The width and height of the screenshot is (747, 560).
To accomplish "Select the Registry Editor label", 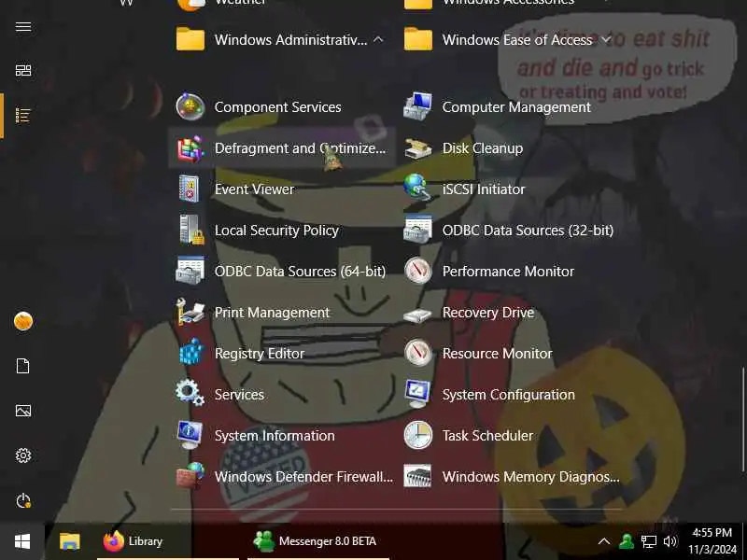I will (260, 354).
